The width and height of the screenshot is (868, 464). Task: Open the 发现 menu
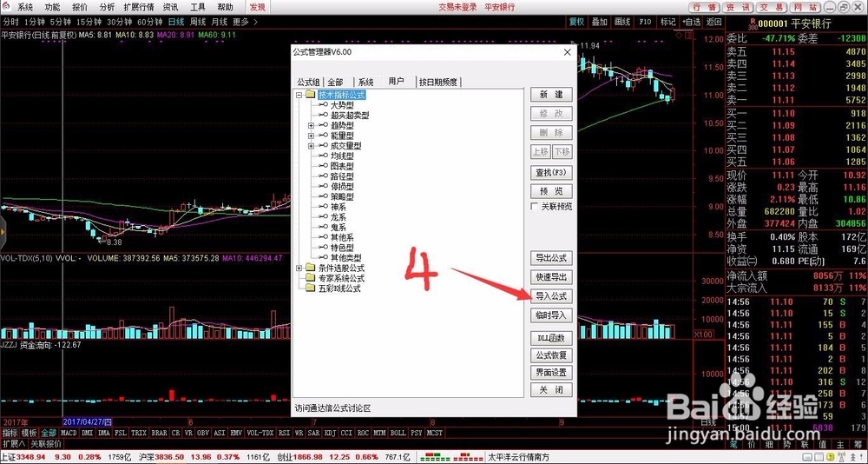pos(258,7)
